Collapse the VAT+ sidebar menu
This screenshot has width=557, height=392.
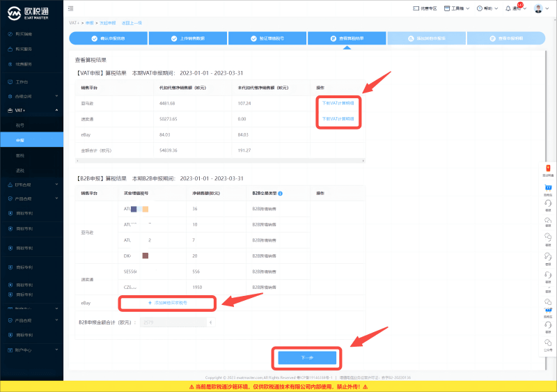click(31, 111)
